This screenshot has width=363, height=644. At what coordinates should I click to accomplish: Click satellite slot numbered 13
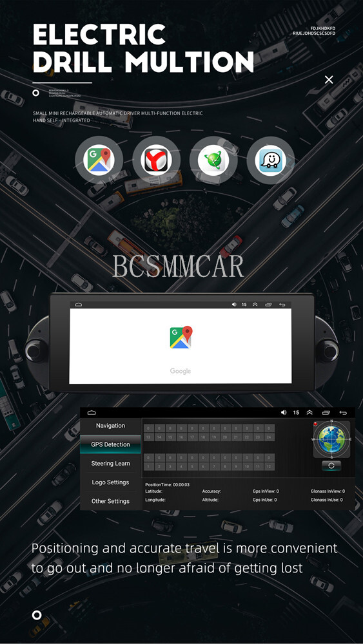tap(148, 437)
